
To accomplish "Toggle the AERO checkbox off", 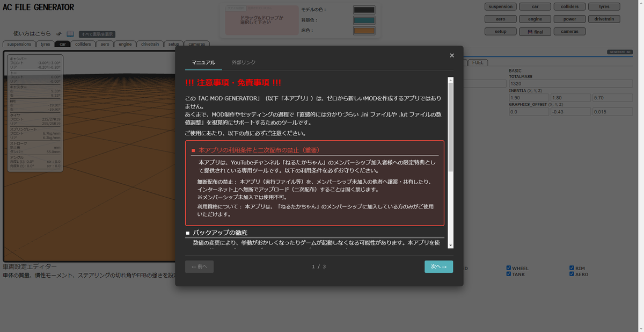I will click(x=572, y=274).
